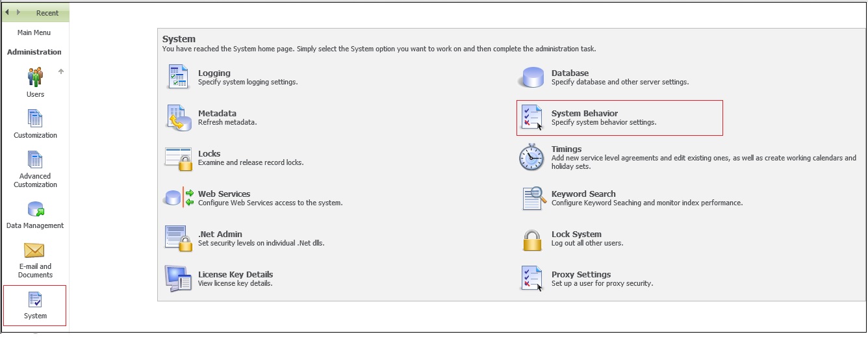Viewport: 868px width, 343px height.
Task: Click the License Key Details monitor icon
Action: [x=178, y=279]
